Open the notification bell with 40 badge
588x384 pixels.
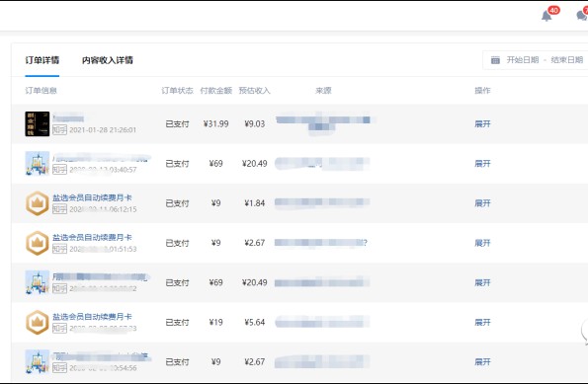tap(546, 16)
